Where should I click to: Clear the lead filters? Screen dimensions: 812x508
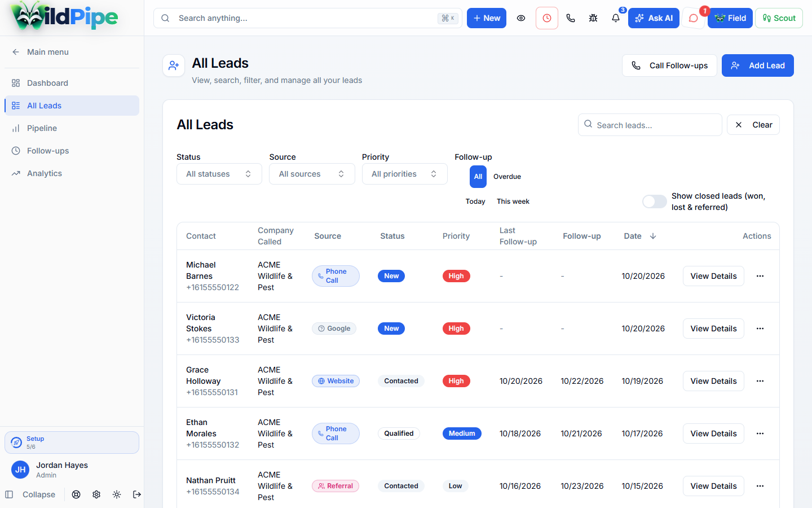point(753,125)
